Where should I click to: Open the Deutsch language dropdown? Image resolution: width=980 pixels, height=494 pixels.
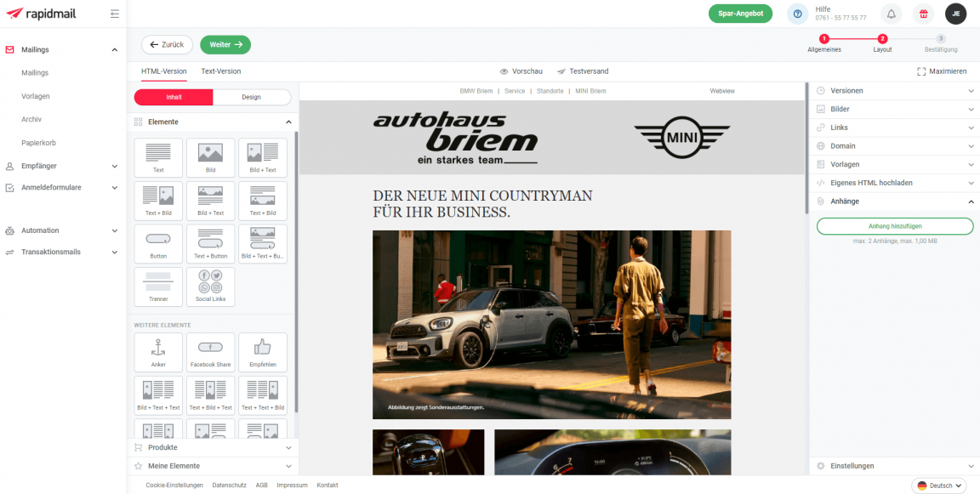(939, 485)
